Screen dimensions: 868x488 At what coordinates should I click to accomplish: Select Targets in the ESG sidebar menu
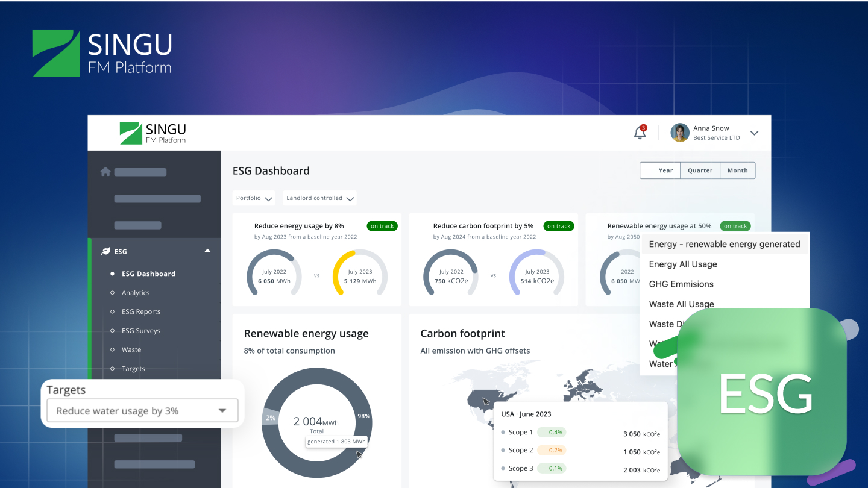133,369
